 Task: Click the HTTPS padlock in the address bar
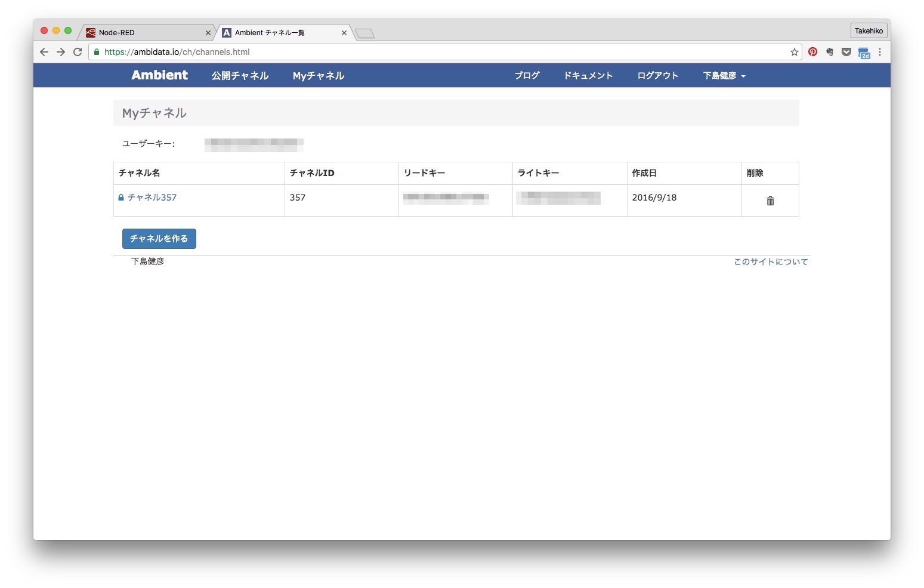97,52
